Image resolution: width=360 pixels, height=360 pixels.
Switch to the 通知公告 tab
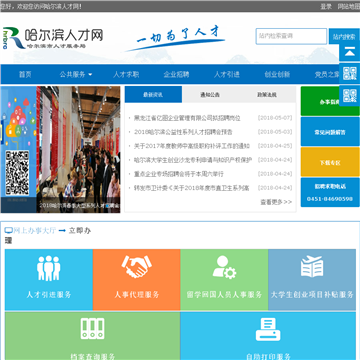(x=210, y=95)
